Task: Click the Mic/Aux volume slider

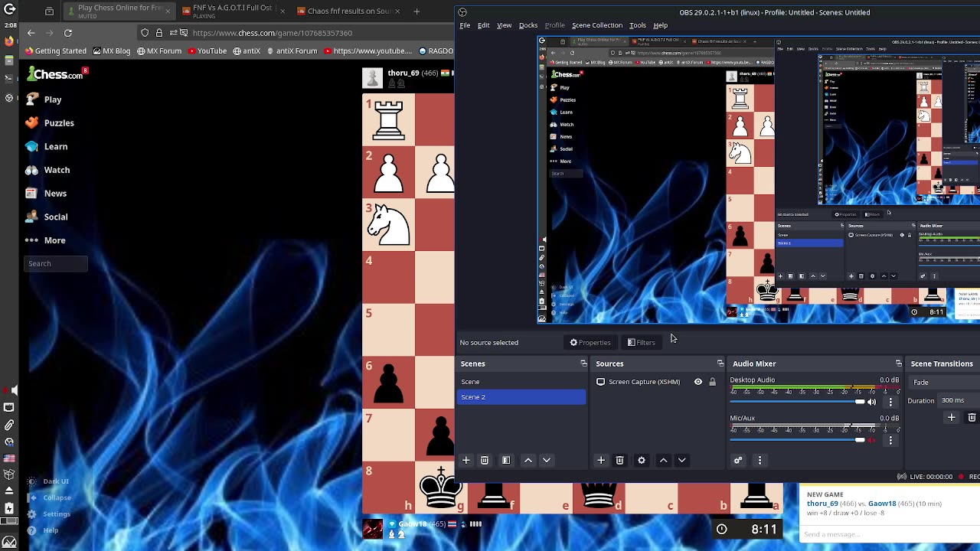Action: point(797,440)
